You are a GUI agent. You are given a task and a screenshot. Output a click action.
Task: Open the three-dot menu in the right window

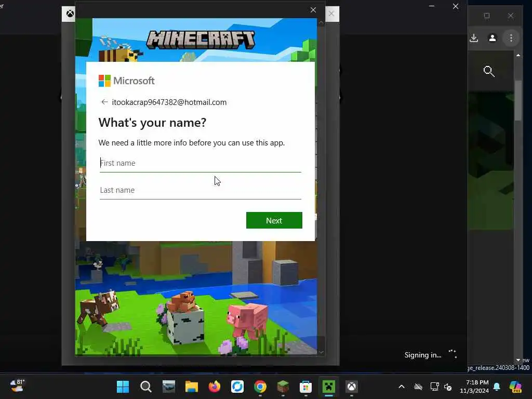(511, 38)
